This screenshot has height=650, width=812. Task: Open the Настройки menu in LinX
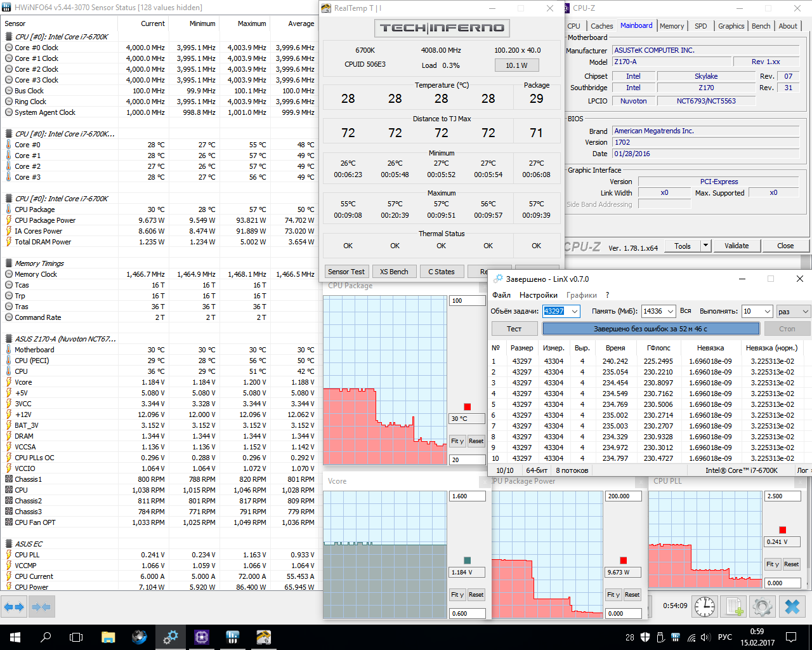(539, 295)
